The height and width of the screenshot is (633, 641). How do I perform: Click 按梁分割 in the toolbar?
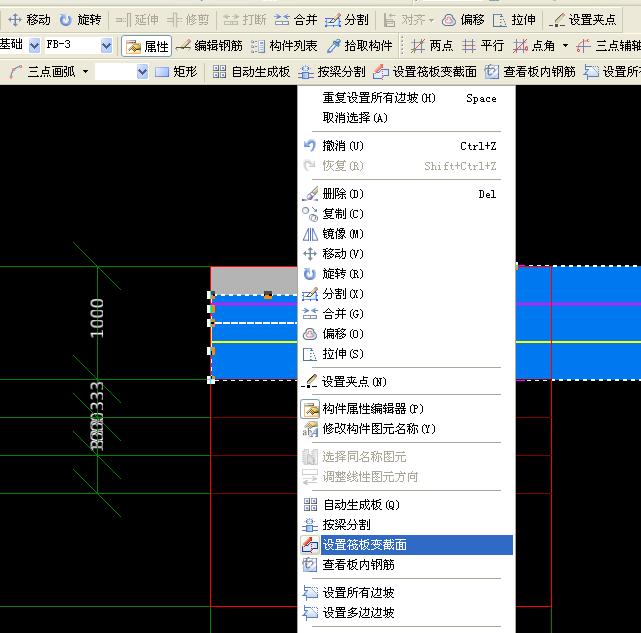(x=332, y=72)
